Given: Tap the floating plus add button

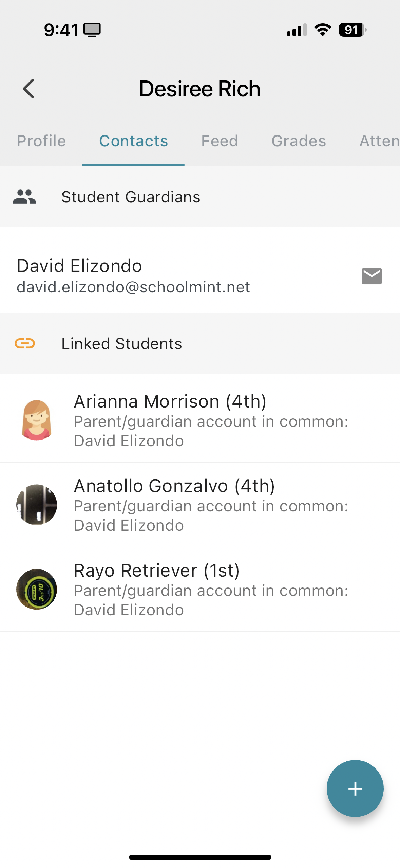Looking at the screenshot, I should (x=355, y=788).
